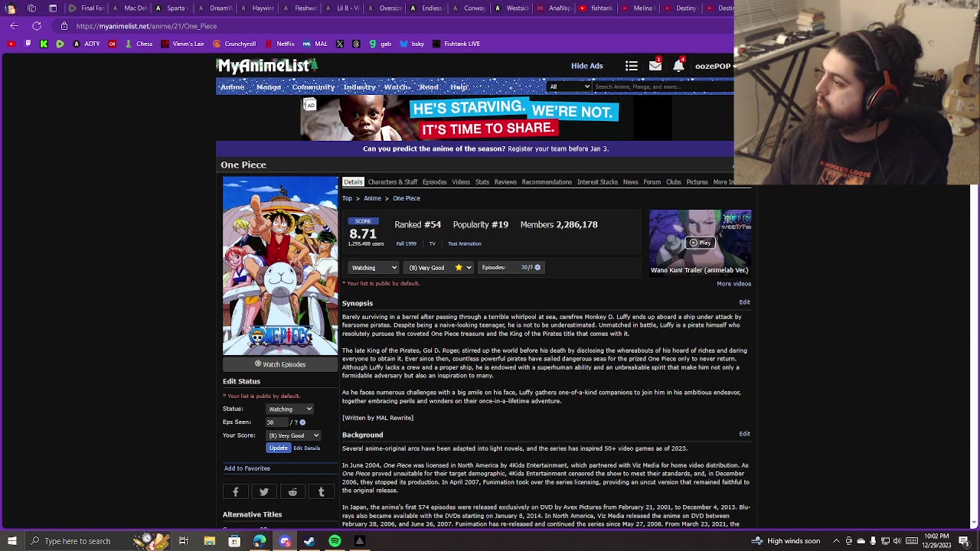Open the Crunchyroll bookmark

pos(234,44)
